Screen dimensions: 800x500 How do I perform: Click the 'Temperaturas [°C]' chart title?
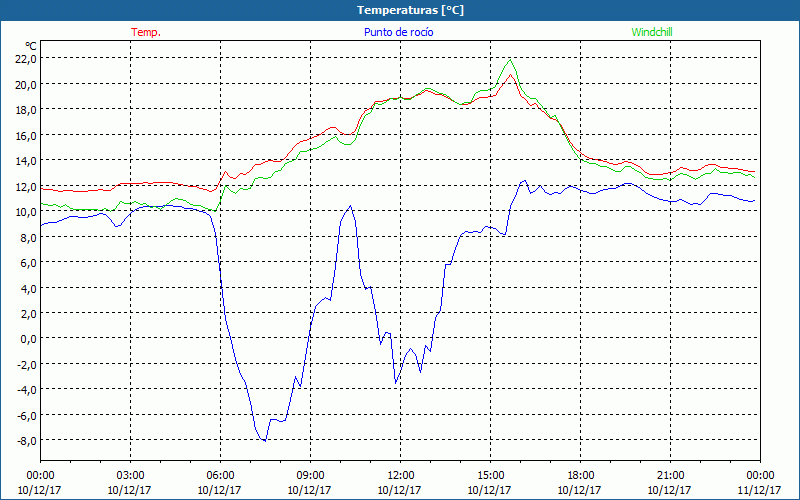pos(410,10)
